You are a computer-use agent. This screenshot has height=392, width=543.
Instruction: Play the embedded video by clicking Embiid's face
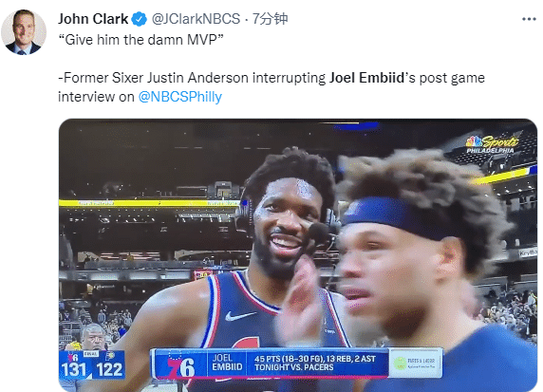(x=286, y=225)
